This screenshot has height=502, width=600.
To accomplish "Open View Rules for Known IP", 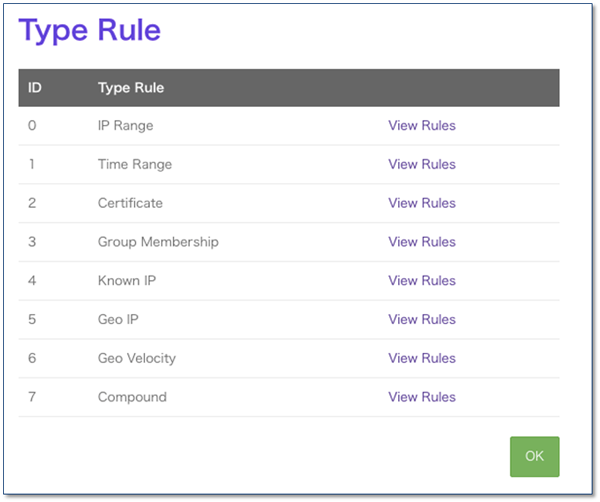I will click(422, 280).
